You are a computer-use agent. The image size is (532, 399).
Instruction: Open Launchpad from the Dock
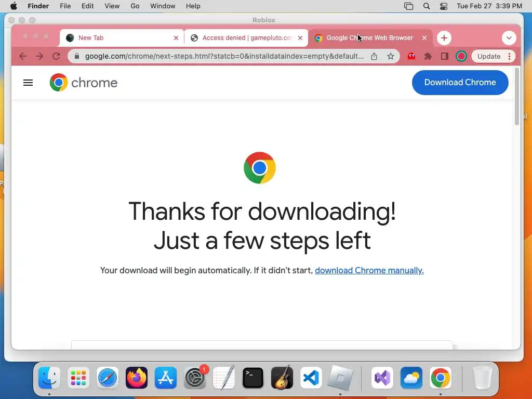click(x=78, y=378)
